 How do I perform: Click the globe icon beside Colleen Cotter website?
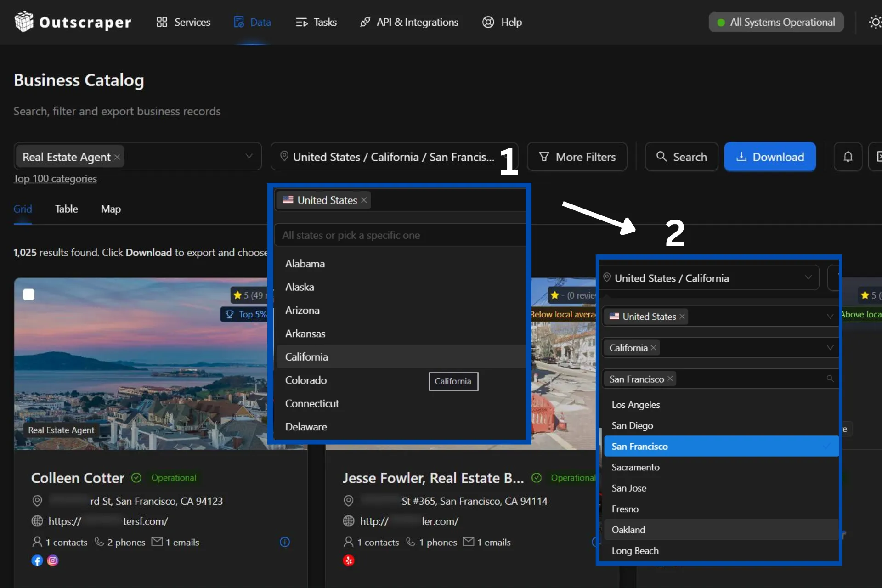(x=37, y=521)
